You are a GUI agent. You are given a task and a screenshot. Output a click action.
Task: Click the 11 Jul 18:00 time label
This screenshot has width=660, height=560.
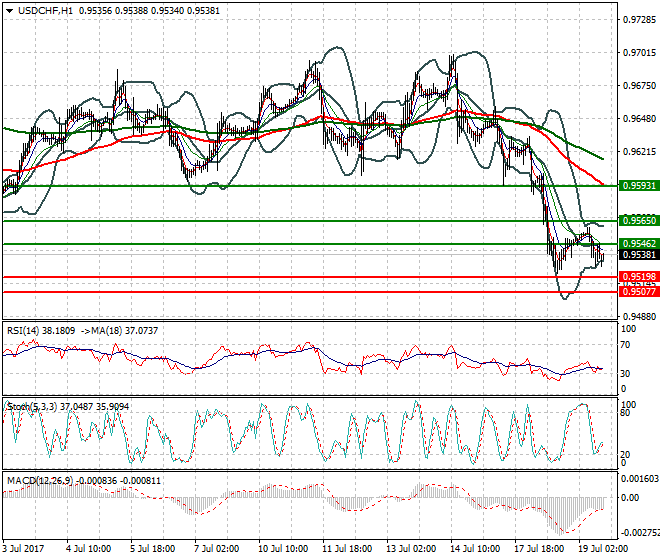click(x=347, y=549)
